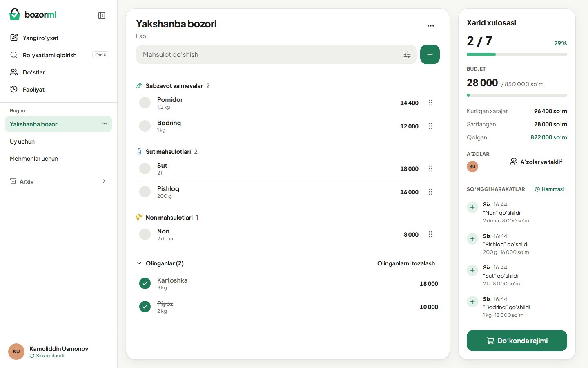This screenshot has height=368, width=588.
Task: Click Piyoz price 10 000
Action: (x=429, y=307)
